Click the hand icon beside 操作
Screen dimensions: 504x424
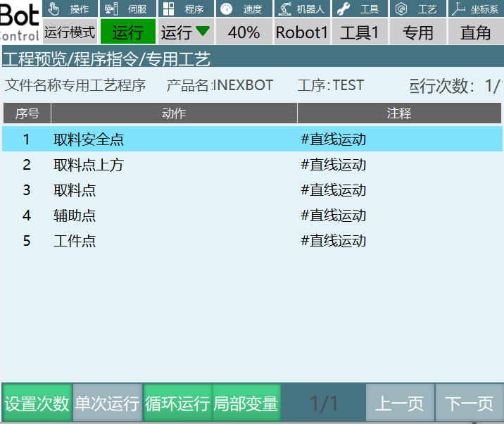point(54,9)
